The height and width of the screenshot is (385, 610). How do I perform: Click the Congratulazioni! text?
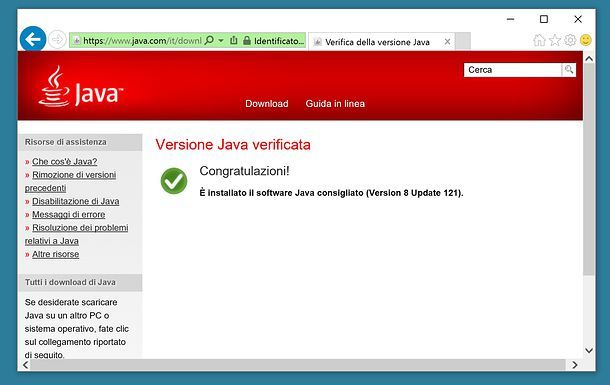pyautogui.click(x=244, y=171)
